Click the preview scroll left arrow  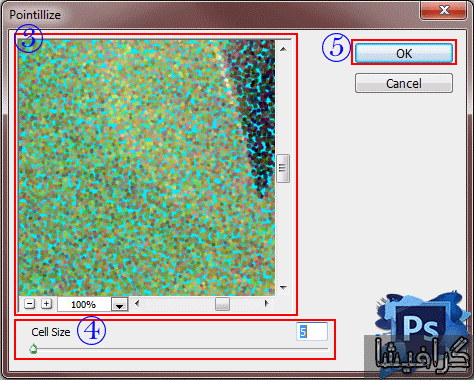point(137,303)
